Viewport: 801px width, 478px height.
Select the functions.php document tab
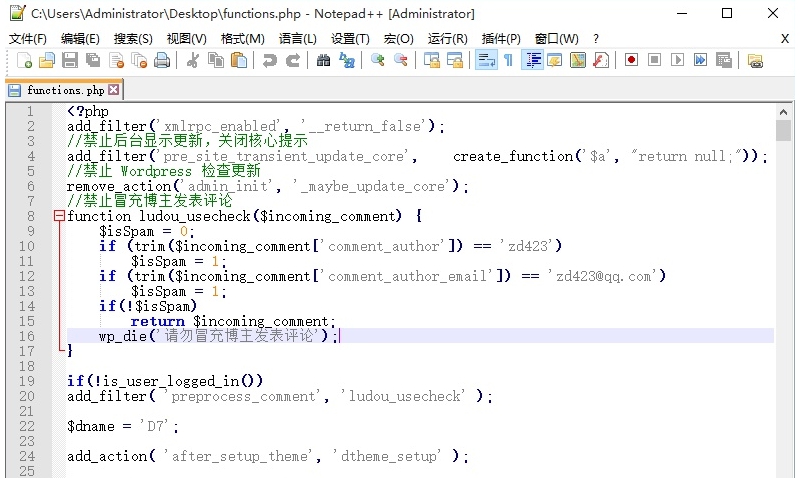(x=64, y=90)
